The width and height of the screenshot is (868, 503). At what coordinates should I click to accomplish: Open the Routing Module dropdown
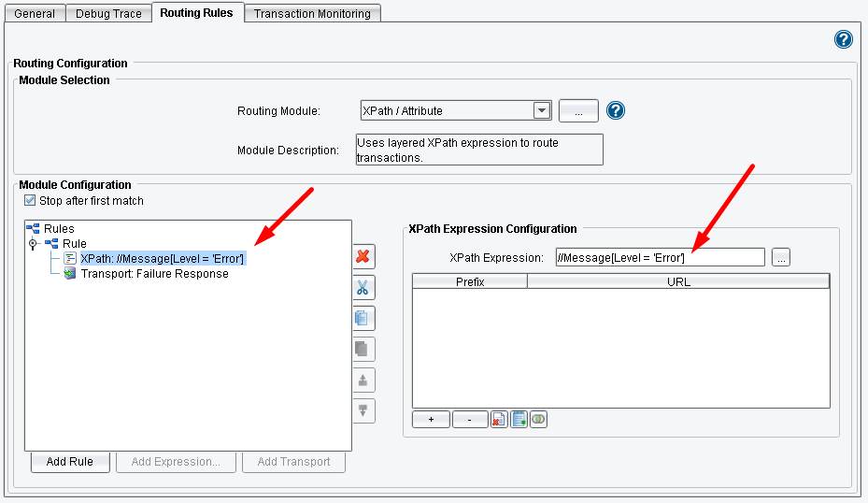point(541,110)
